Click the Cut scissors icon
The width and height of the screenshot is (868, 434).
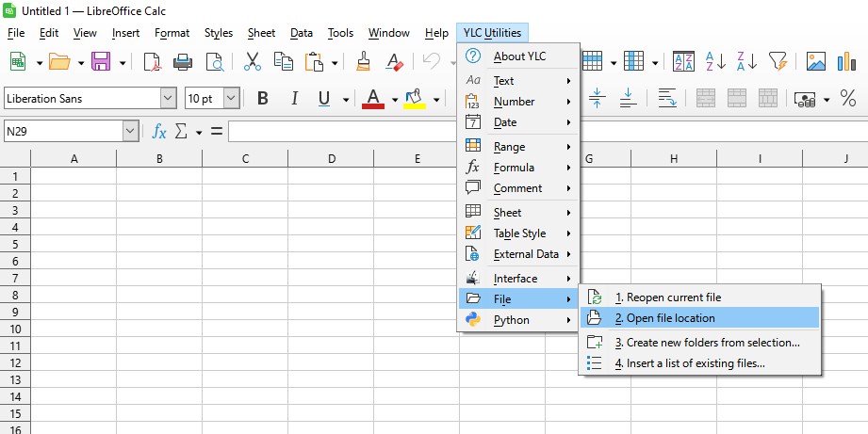click(252, 62)
